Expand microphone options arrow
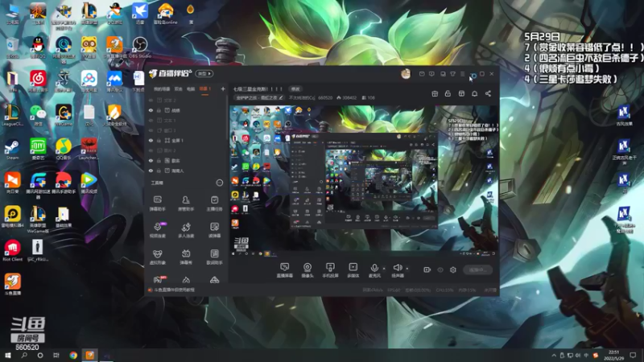 coord(384,269)
